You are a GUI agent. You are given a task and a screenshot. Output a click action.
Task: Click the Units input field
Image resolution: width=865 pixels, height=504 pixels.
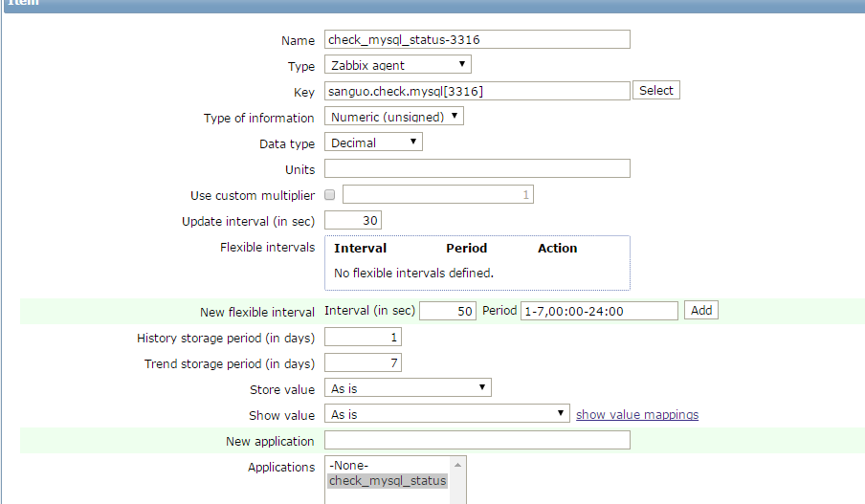(x=477, y=168)
